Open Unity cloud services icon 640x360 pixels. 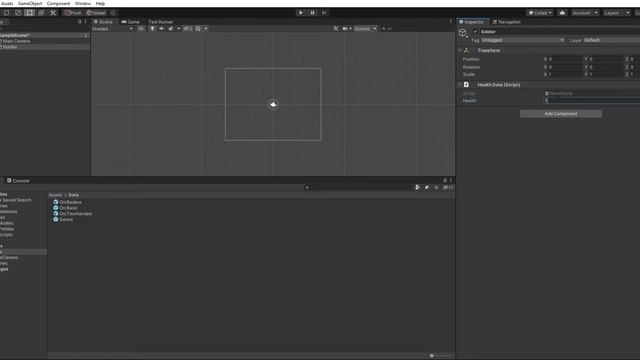coord(562,13)
